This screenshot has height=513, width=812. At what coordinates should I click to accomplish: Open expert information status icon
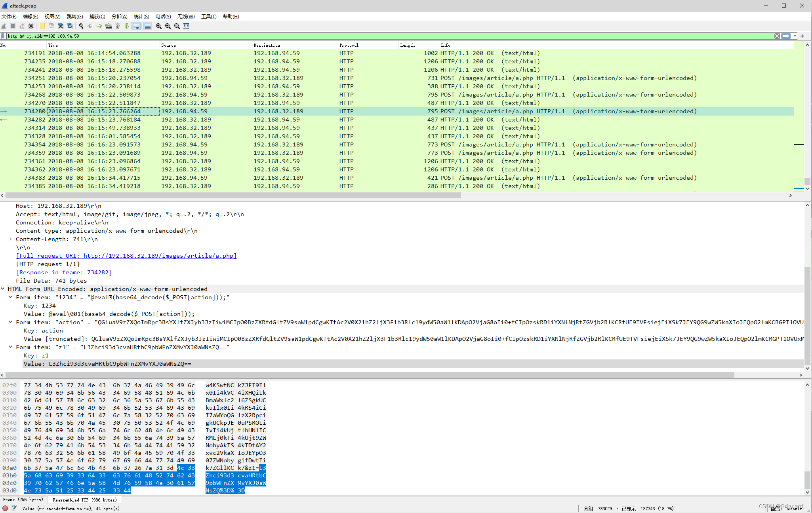(5, 508)
